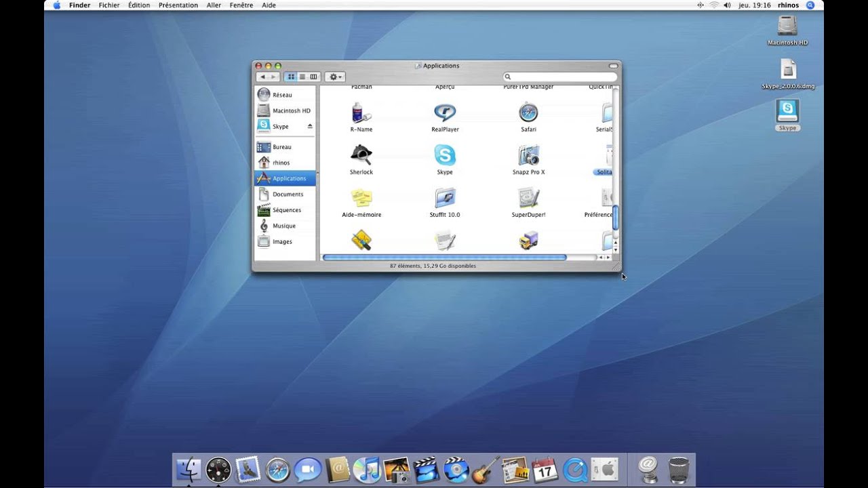Open the R-Name application icon
This screenshot has height=488, width=868.
click(x=361, y=113)
